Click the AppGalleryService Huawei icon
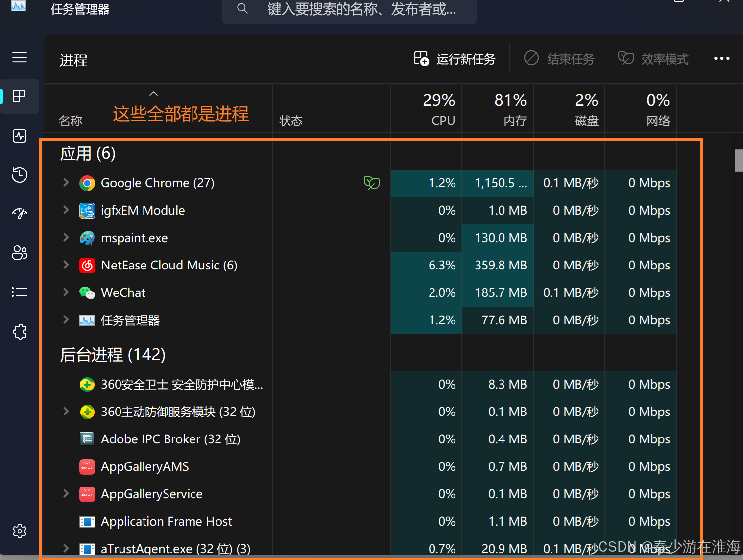 click(87, 494)
